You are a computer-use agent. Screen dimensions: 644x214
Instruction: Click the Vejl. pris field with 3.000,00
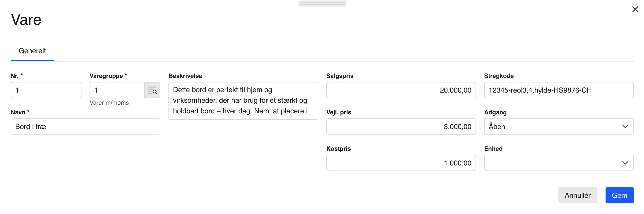click(401, 126)
